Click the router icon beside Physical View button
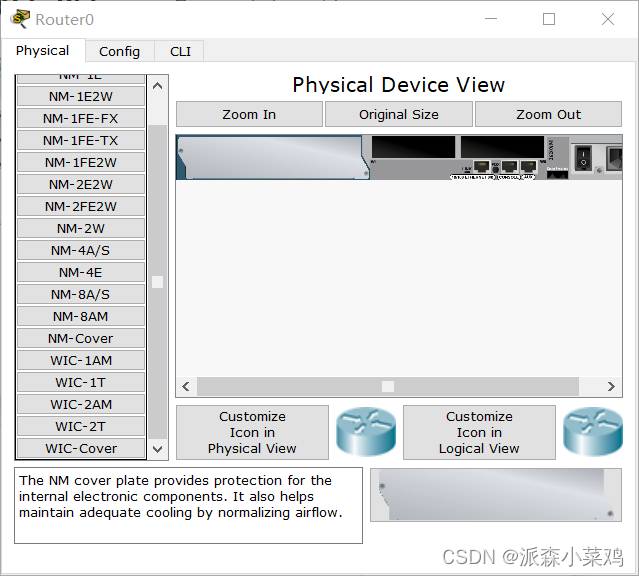This screenshot has width=639, height=576. (366, 432)
